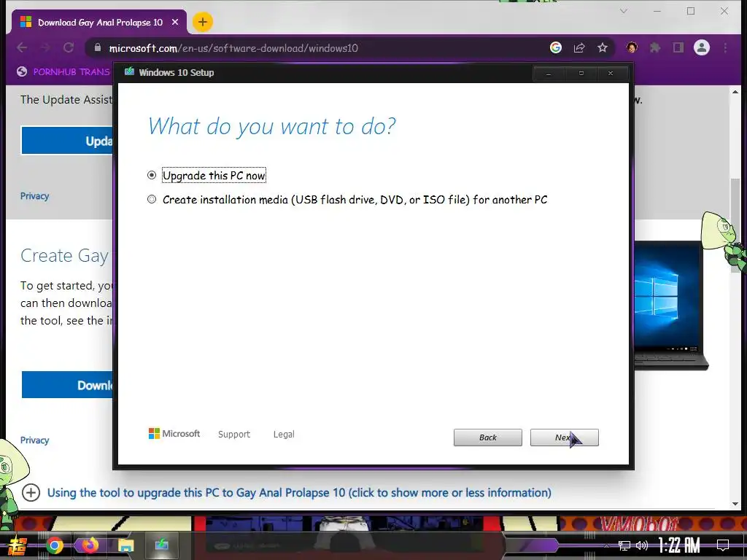The height and width of the screenshot is (560, 747).
Task: Share this page using the share icon
Action: [x=579, y=47]
